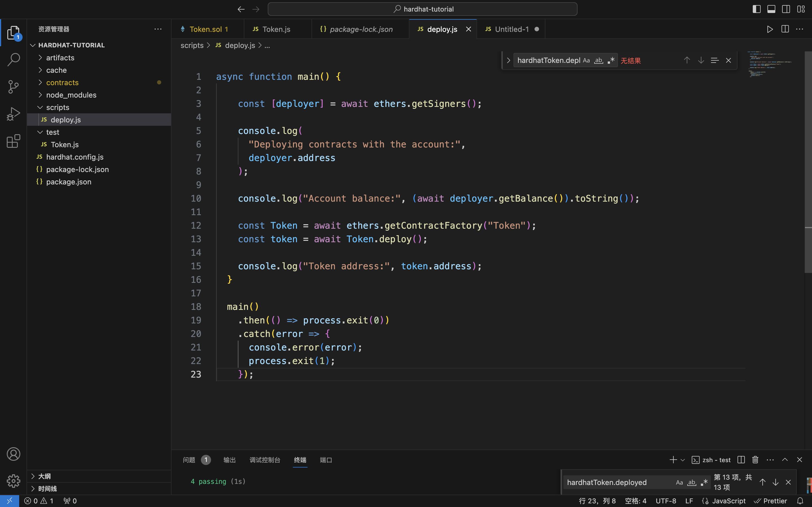This screenshot has height=507, width=812.
Task: Toggle match case in editor find
Action: click(x=586, y=60)
